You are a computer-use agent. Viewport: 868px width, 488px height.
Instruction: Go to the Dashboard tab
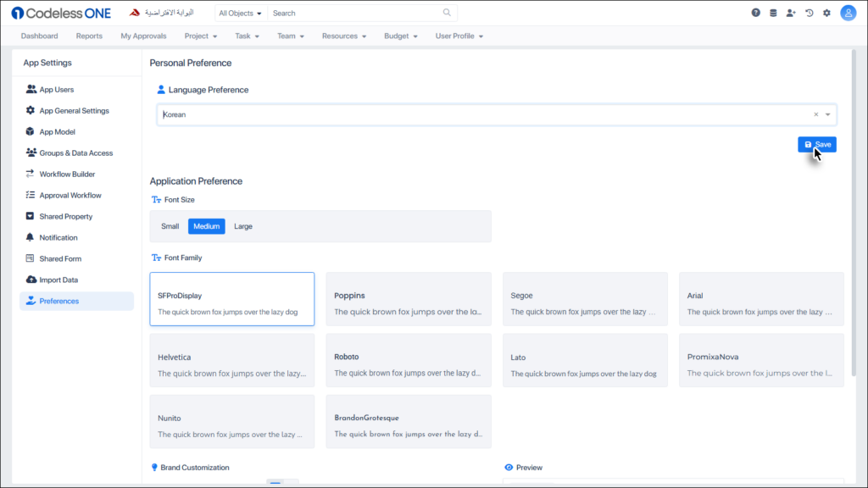[39, 36]
